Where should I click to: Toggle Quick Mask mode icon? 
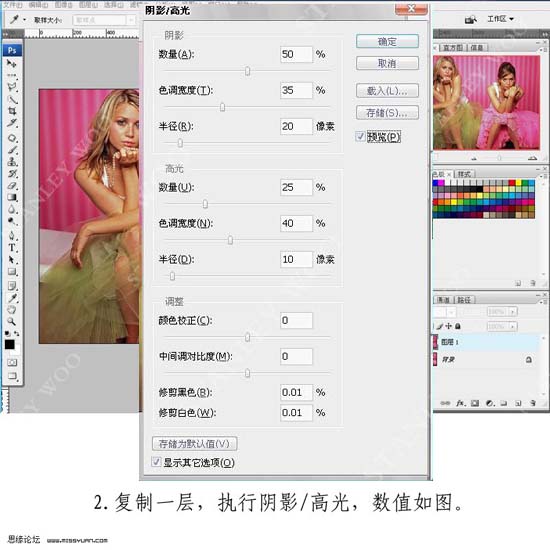(x=12, y=362)
